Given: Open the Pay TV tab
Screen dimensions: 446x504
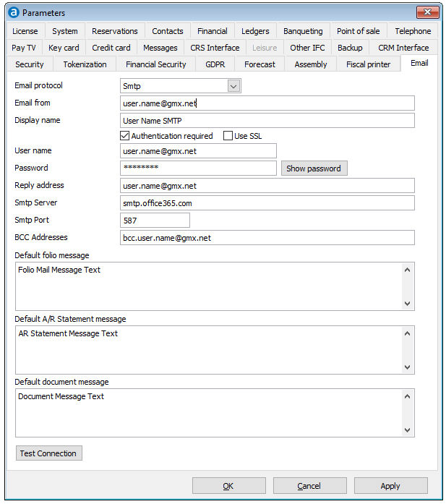Looking at the screenshot, I should (x=24, y=48).
